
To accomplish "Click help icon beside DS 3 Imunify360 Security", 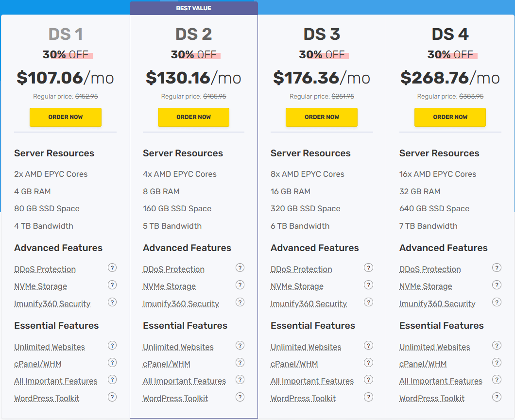I will 368,302.
